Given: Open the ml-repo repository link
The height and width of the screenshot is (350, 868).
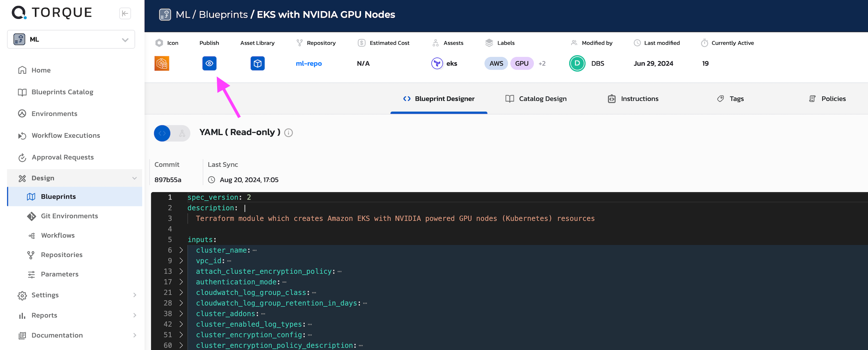Looking at the screenshot, I should (309, 63).
